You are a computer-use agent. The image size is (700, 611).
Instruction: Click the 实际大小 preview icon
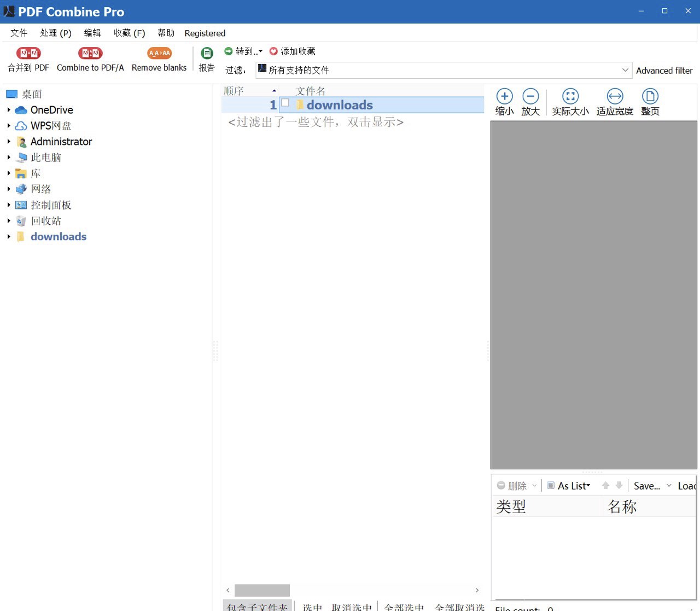click(x=570, y=96)
